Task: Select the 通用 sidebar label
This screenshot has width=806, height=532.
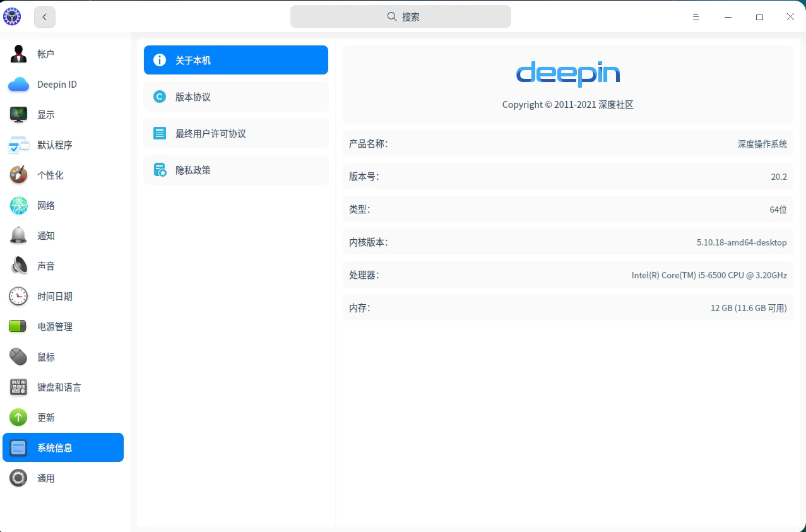Action: point(46,478)
